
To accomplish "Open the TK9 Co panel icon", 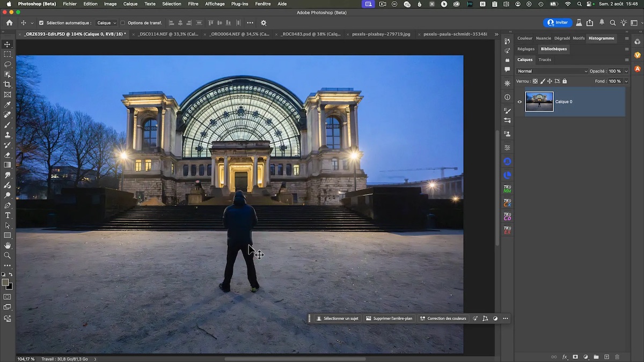I will tap(507, 217).
